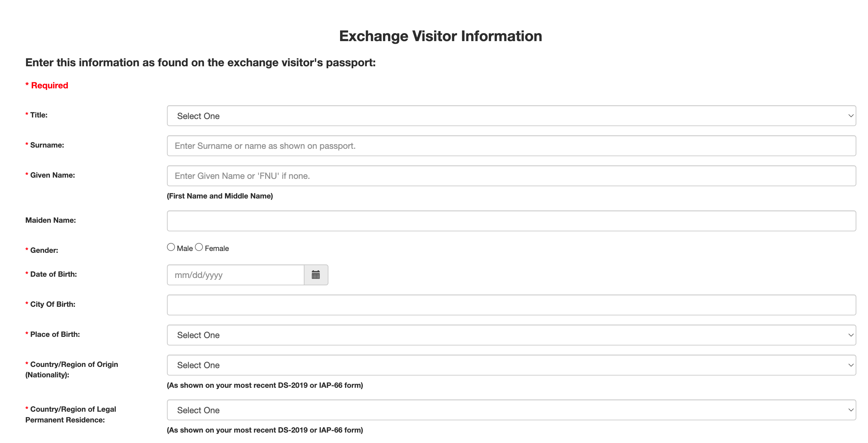Open Country/Region of Origin dropdown
The width and height of the screenshot is (868, 443).
[x=511, y=365]
